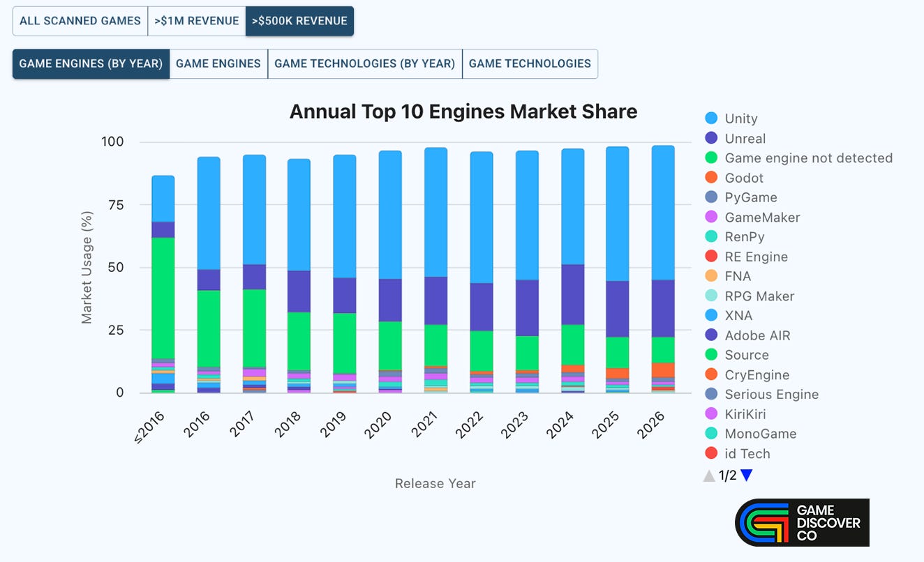This screenshot has height=562, width=924.
Task: Click the MonoGame legend label text
Action: [761, 434]
